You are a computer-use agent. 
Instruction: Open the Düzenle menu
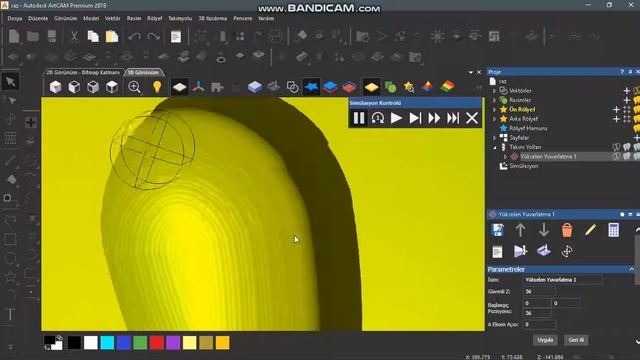(38, 18)
